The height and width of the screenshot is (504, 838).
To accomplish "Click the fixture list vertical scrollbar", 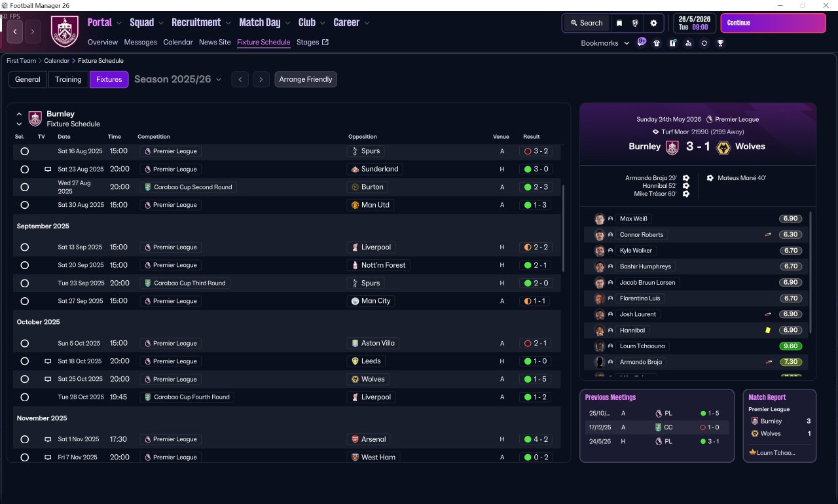I will 564,228.
